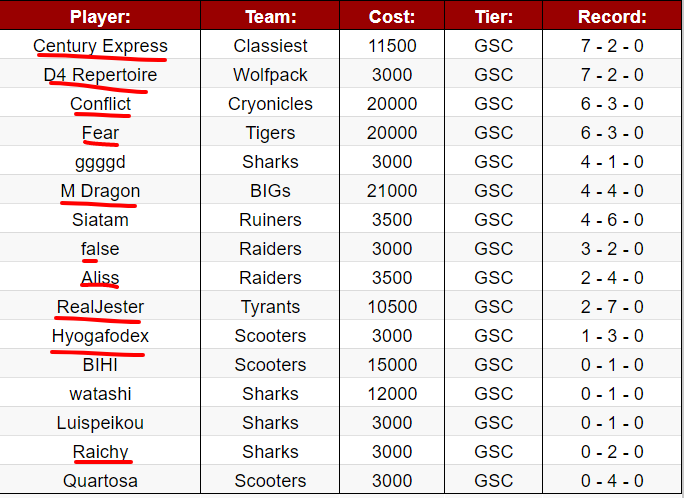The image size is (684, 498).
Task: Click the 21000 cost cell for M Dragon
Action: 392,191
